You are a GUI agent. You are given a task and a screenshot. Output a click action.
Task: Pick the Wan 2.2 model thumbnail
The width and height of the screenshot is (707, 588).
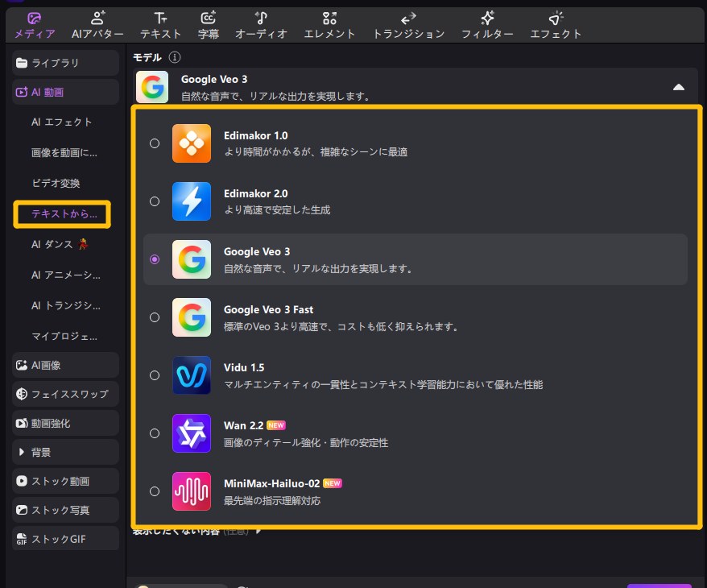click(x=192, y=433)
